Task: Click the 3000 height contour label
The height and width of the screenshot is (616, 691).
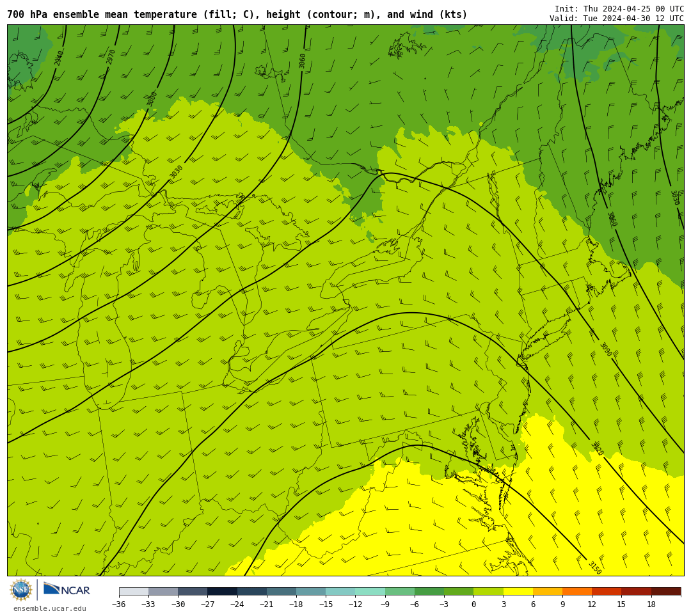Action: pyautogui.click(x=152, y=99)
